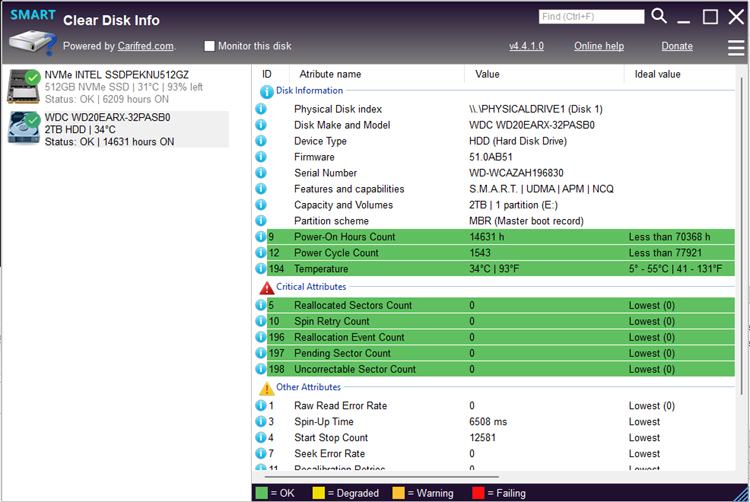Click the Other Attributes yellow warning icon
Viewport: 750px width, 502px height.
tap(266, 388)
